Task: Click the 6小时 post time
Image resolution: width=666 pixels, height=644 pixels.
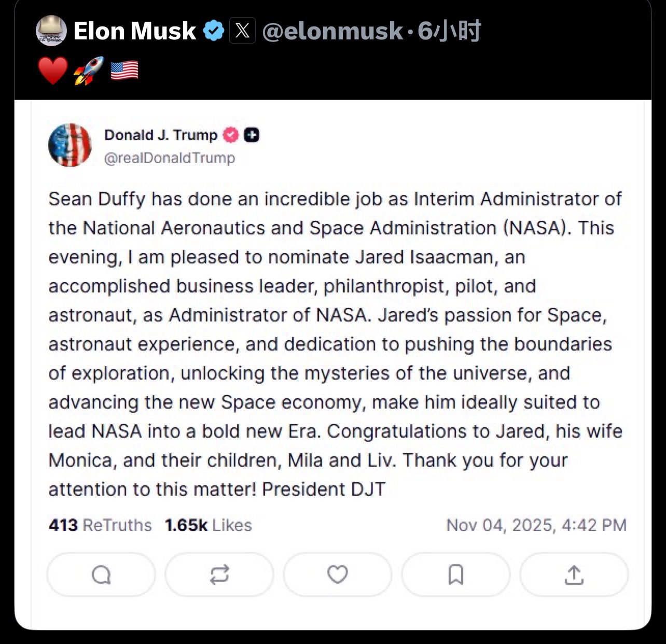Action: click(x=449, y=31)
